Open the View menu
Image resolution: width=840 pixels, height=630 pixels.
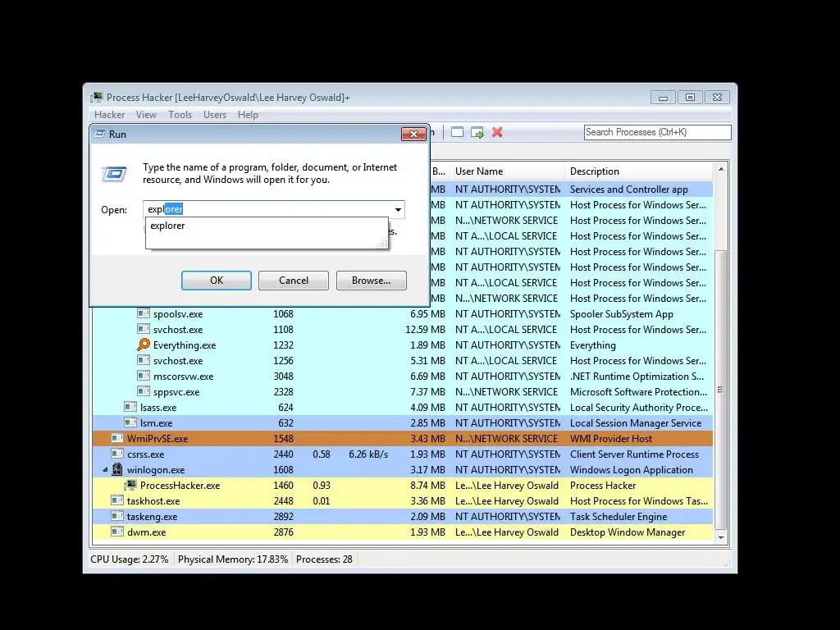pyautogui.click(x=146, y=115)
